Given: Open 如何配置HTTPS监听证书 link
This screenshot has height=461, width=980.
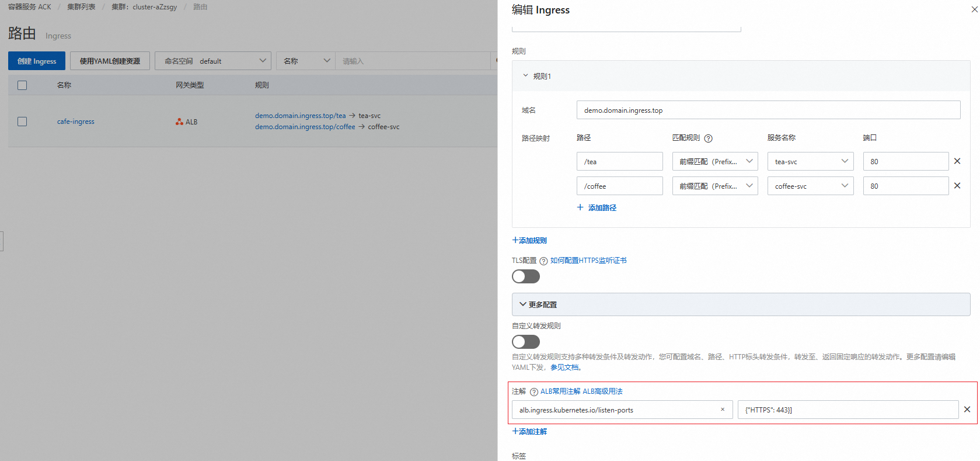Looking at the screenshot, I should click(x=588, y=261).
